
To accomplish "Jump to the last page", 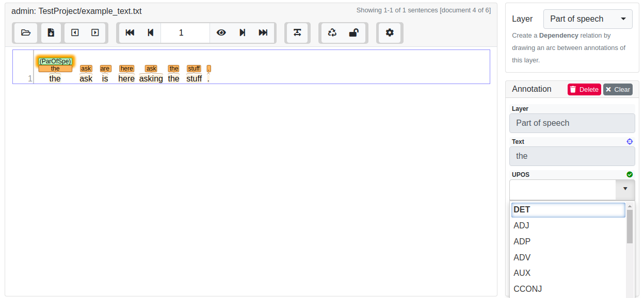I will tap(263, 33).
